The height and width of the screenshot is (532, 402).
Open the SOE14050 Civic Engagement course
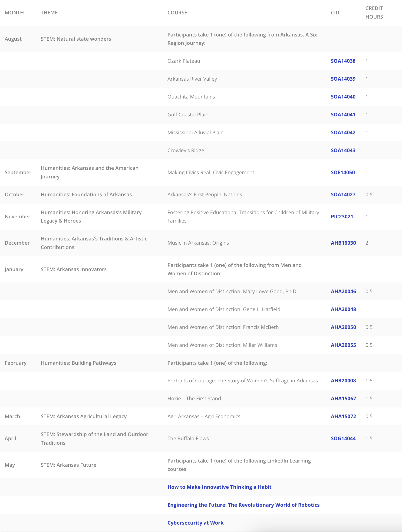click(x=343, y=172)
